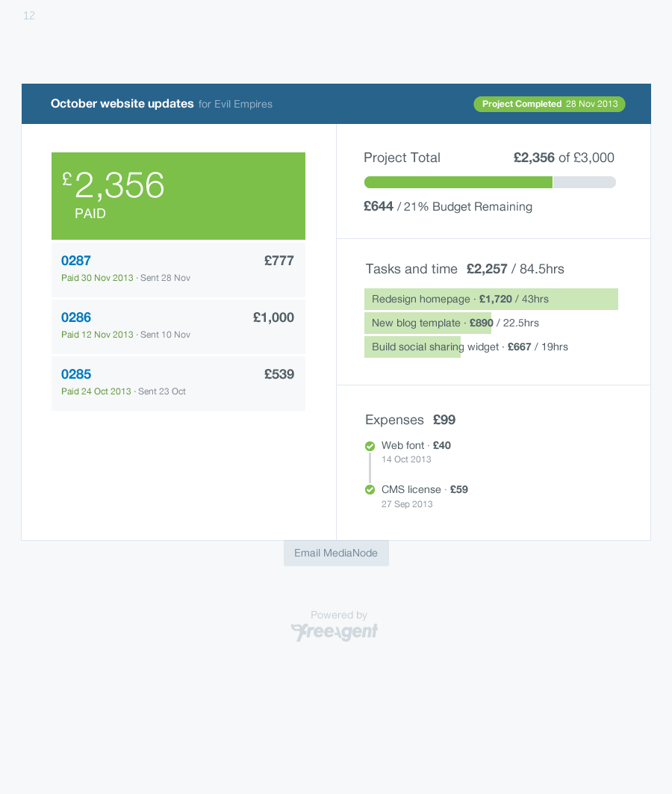
Task: Click the Expenses £99 heading
Action: pos(410,420)
